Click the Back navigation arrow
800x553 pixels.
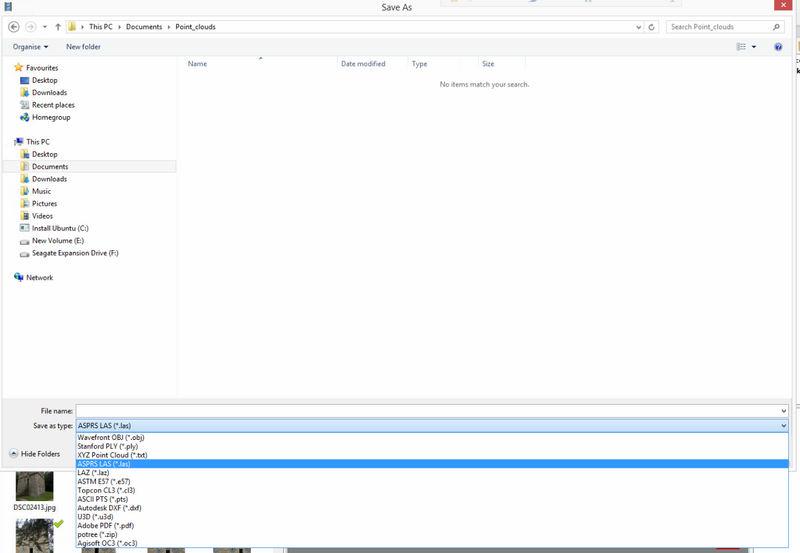(x=14, y=27)
